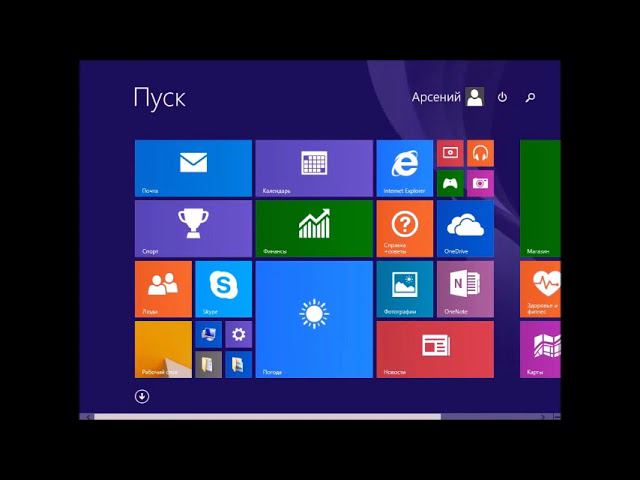640x480 pixels.
Task: Open search with the magnifier icon
Action: (x=530, y=97)
